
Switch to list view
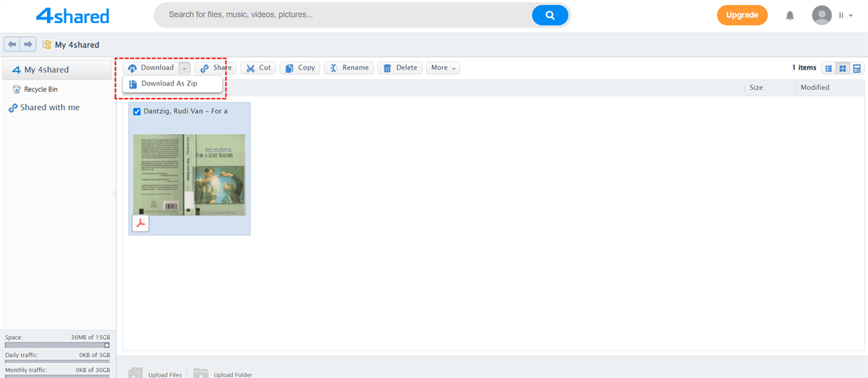[828, 68]
